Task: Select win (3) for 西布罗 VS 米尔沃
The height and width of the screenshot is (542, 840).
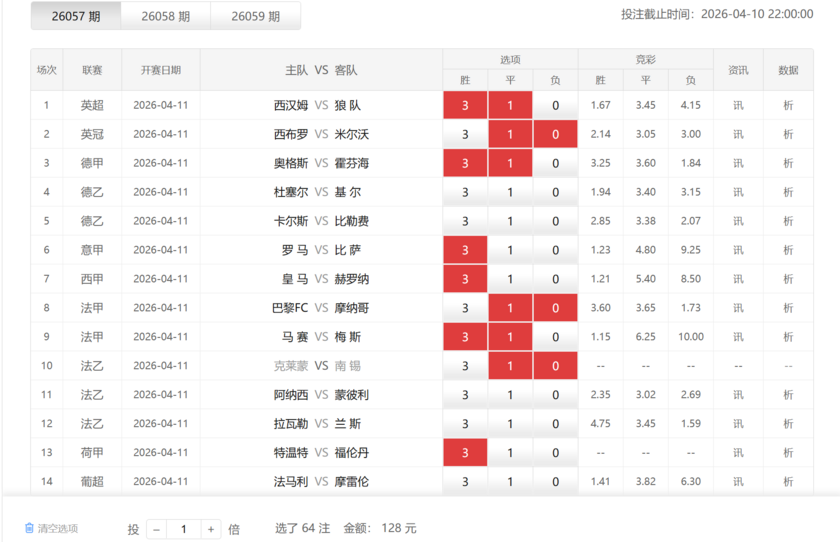Action: click(x=465, y=134)
